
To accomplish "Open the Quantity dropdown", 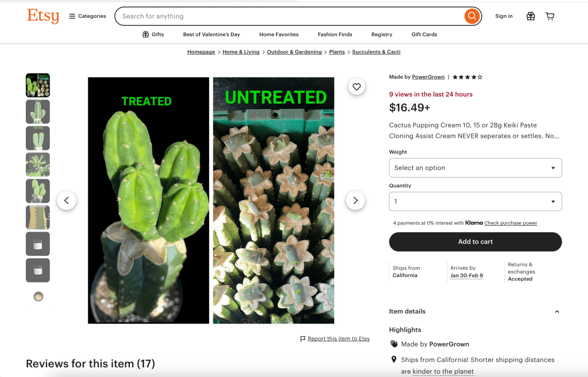I will click(475, 202).
